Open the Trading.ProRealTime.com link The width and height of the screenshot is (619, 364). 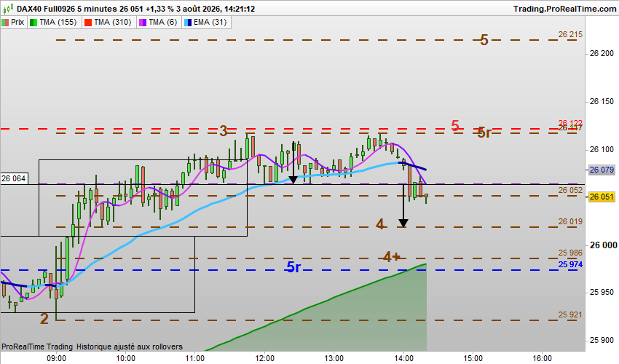564,9
